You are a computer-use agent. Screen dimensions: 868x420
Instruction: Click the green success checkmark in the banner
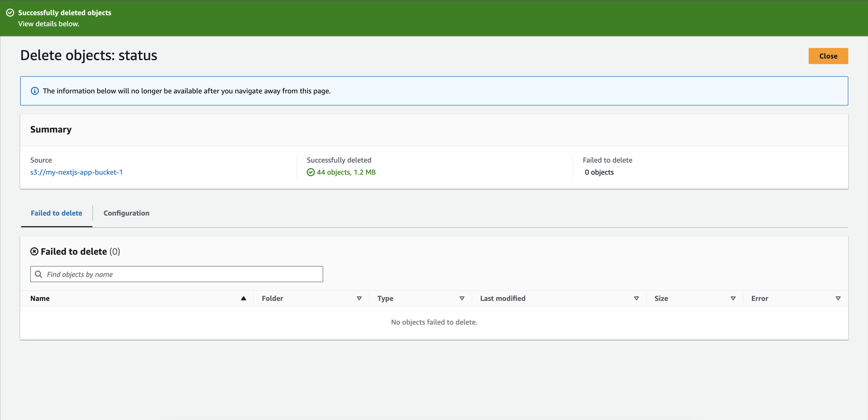[x=10, y=13]
